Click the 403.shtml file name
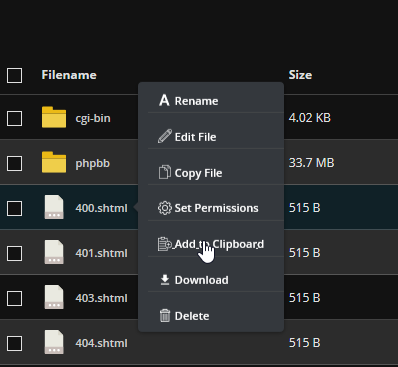 [x=101, y=298]
